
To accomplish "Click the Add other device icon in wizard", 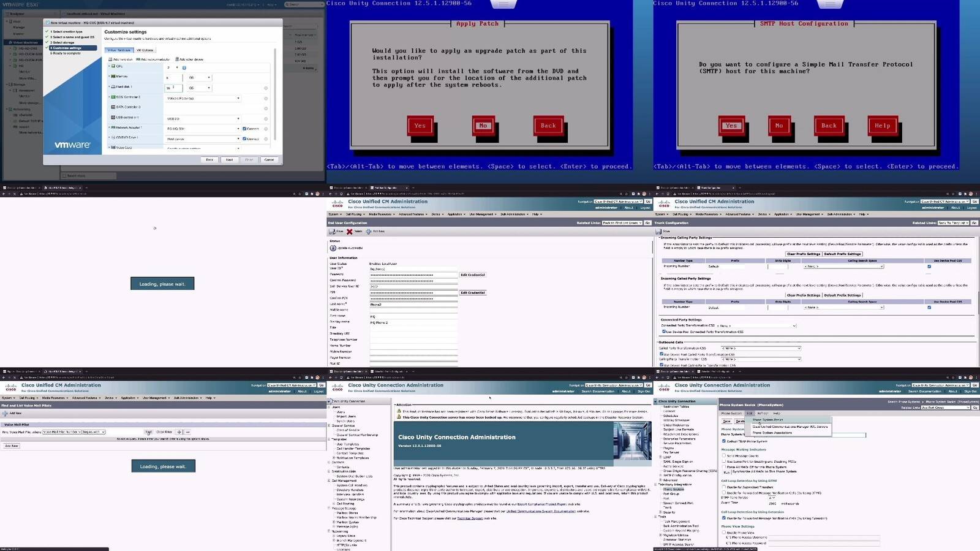I will point(177,59).
